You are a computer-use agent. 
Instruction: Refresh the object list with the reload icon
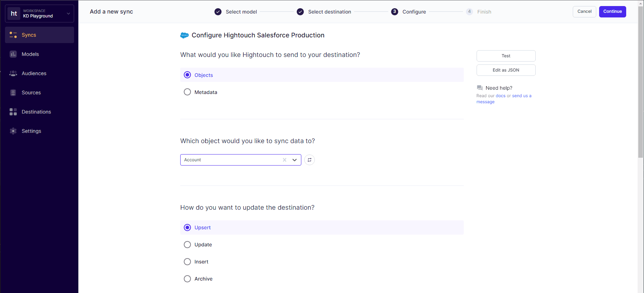310,160
